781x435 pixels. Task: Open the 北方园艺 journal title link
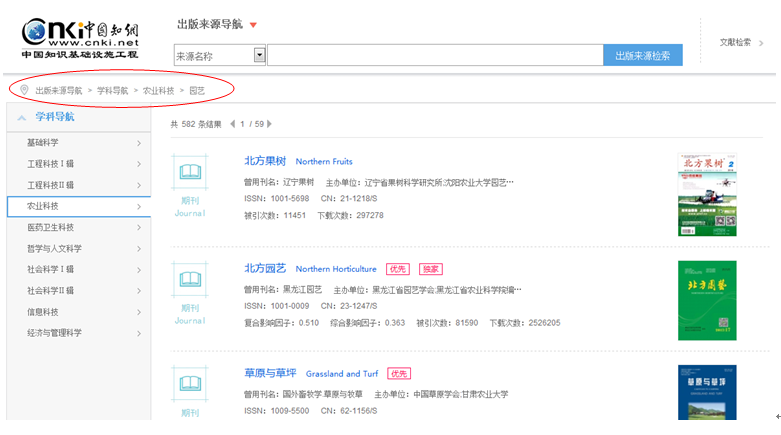tap(265, 268)
